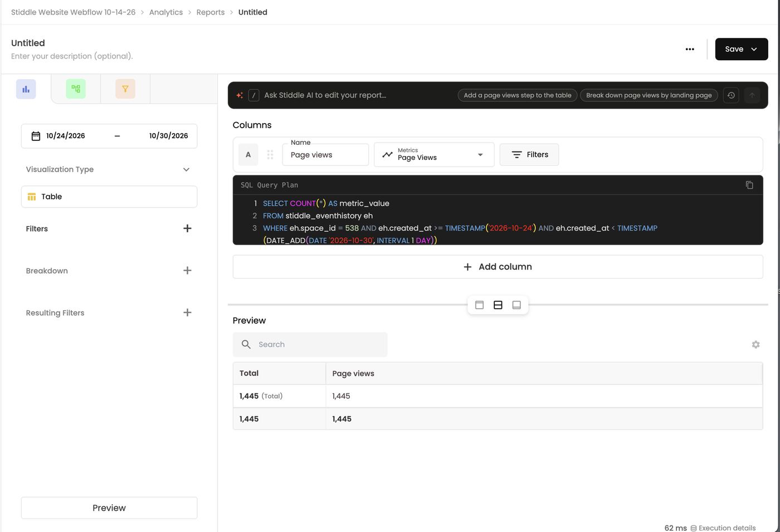This screenshot has width=780, height=532.
Task: Click the Preview button in left panel
Action: pos(109,508)
